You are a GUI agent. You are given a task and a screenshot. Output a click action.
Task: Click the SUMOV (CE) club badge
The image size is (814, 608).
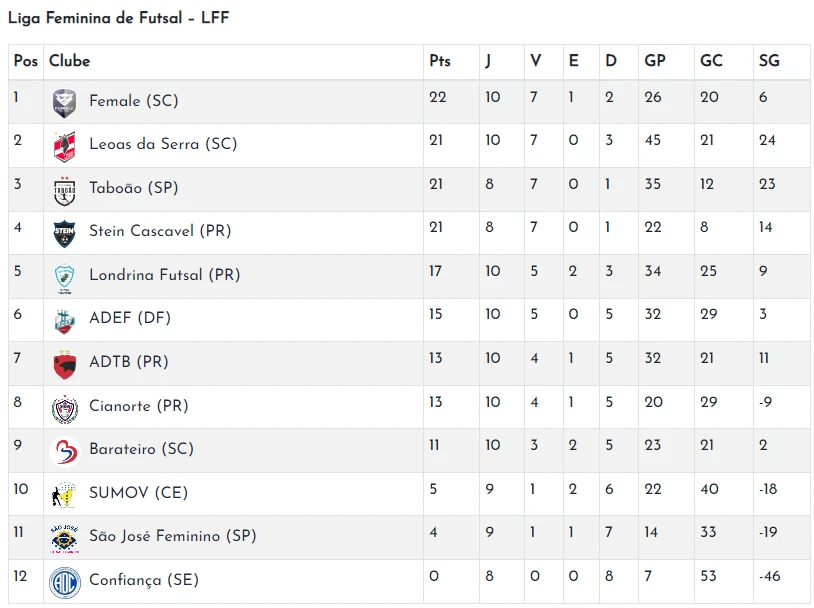pyautogui.click(x=65, y=494)
